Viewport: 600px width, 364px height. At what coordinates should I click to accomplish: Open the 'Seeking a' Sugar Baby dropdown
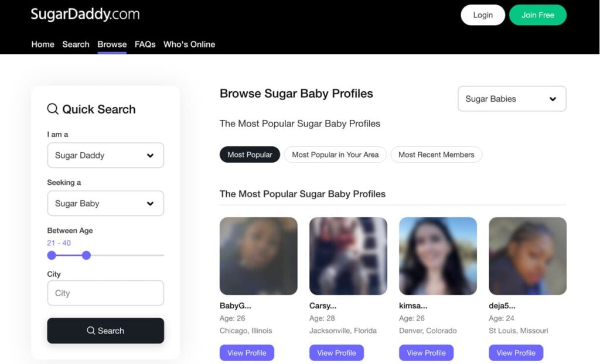pos(105,203)
